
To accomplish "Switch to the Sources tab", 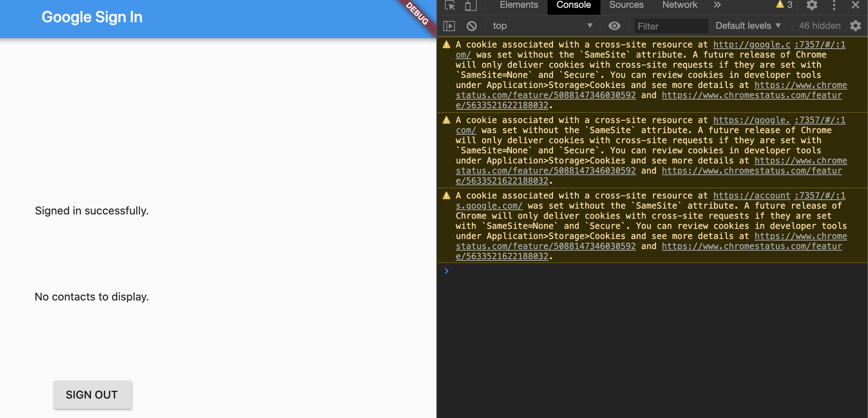I will 626,5.
